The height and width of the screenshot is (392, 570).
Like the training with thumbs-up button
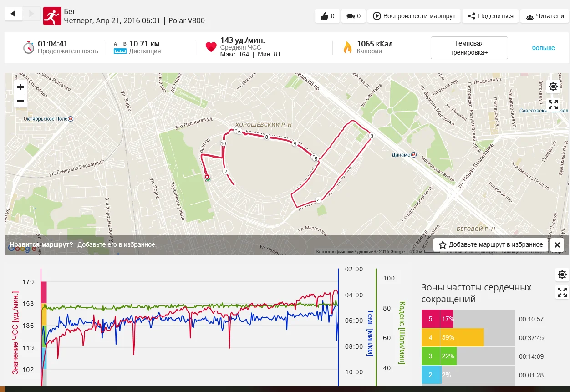[327, 16]
